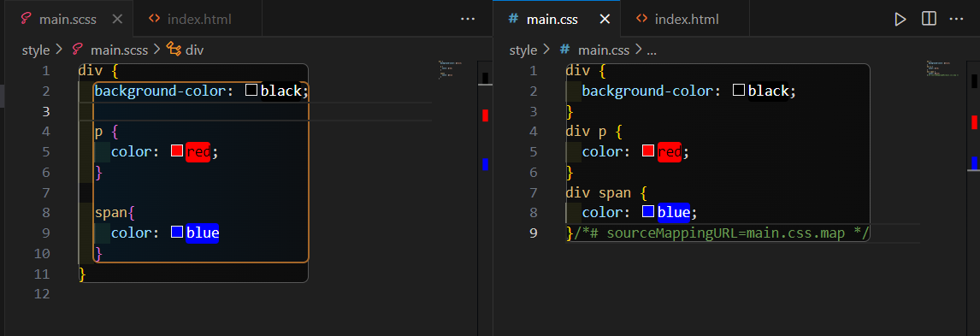Click 'div p {' in main.css
The image size is (980, 336).
click(594, 132)
